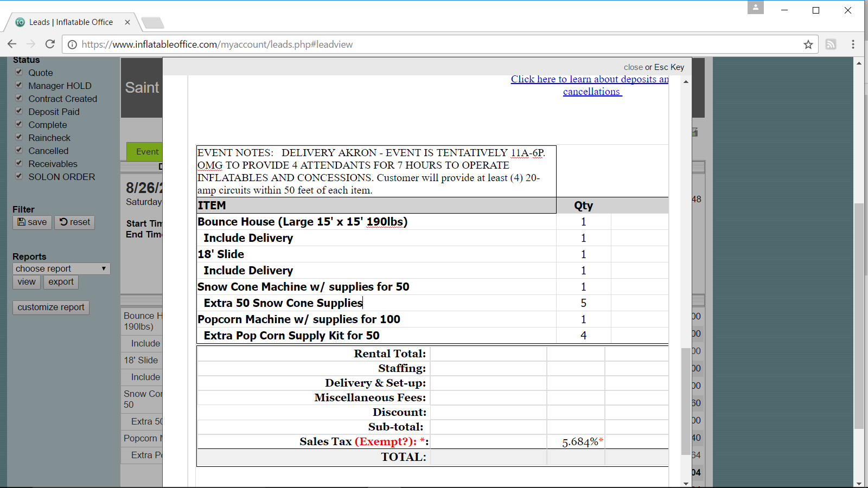The height and width of the screenshot is (488, 868).
Task: Close the Leads browser tab
Action: click(127, 22)
